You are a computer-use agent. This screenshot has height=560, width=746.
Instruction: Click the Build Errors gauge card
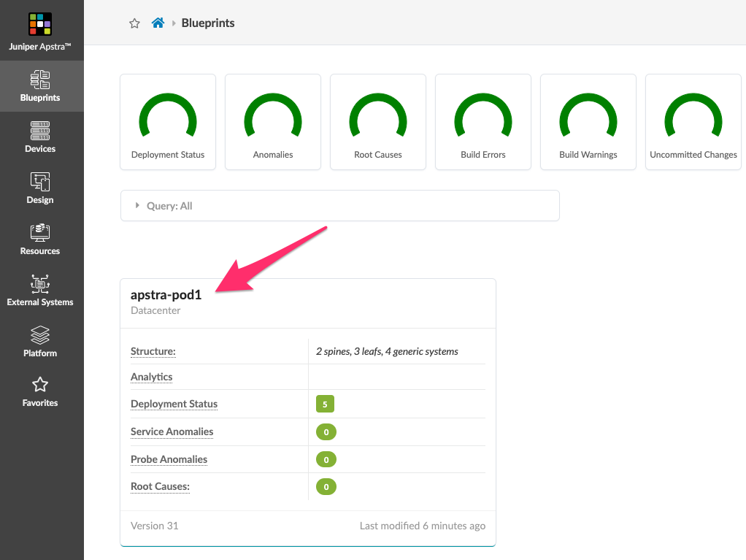click(483, 122)
